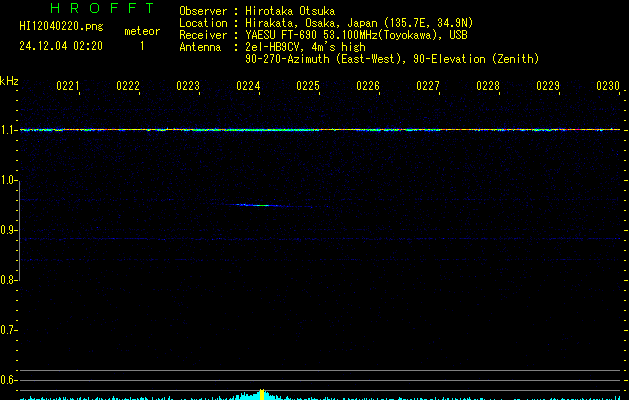Click the 0.9 kHz axis label
The height and width of the screenshot is (400, 629).
[7, 230]
